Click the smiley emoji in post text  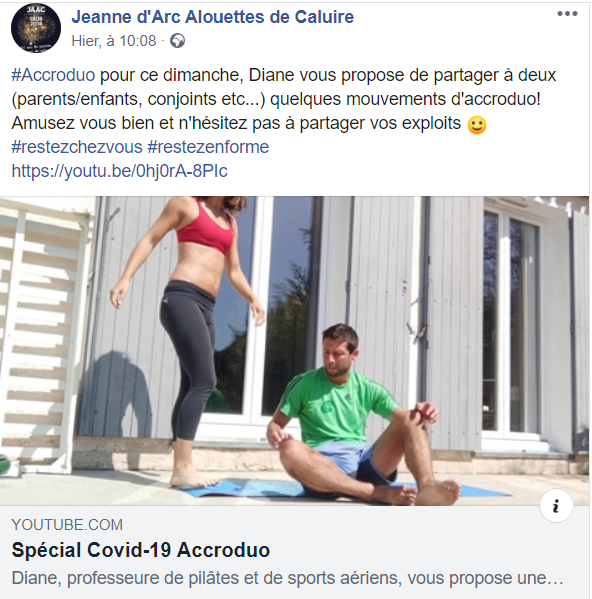[x=477, y=125]
